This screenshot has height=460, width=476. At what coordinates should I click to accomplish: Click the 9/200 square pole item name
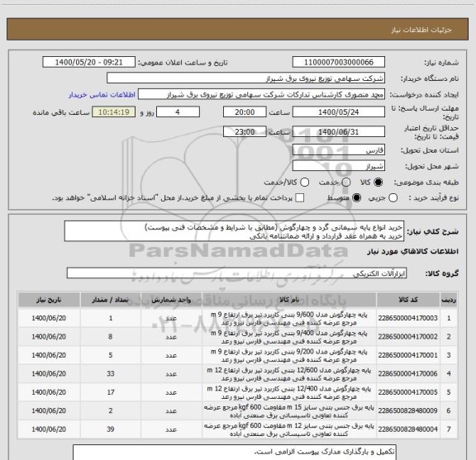(x=289, y=356)
